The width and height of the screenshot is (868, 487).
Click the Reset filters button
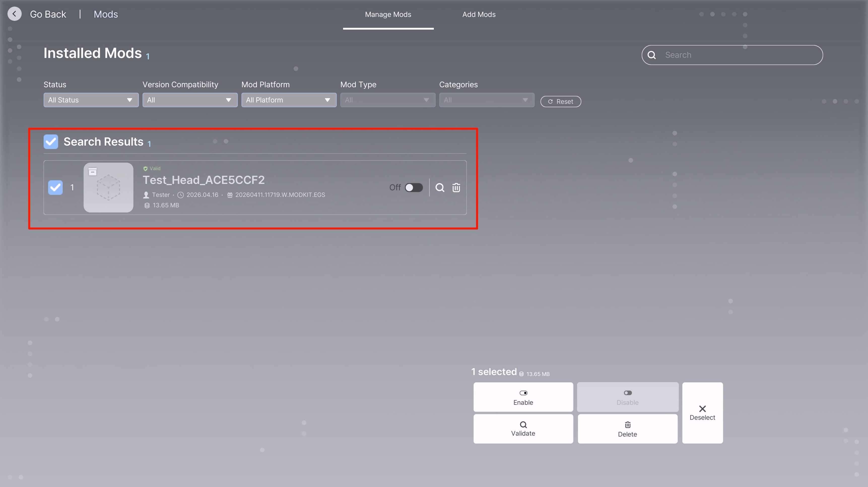pos(560,102)
